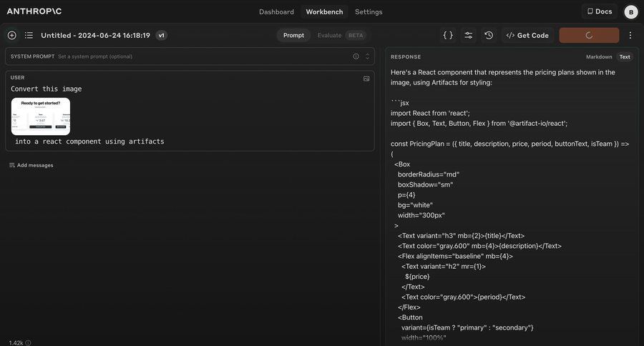Click the text Convert this image
The height and width of the screenshot is (346, 644).
click(x=46, y=89)
